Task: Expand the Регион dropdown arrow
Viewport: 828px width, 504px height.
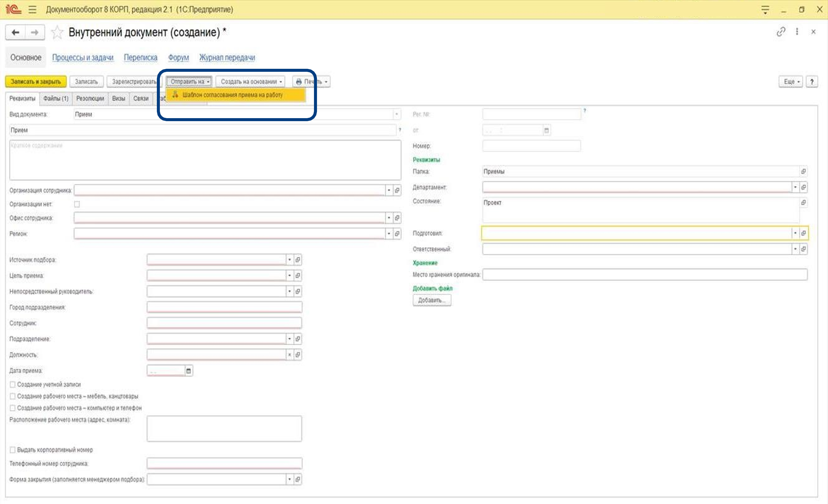Action: pyautogui.click(x=389, y=234)
